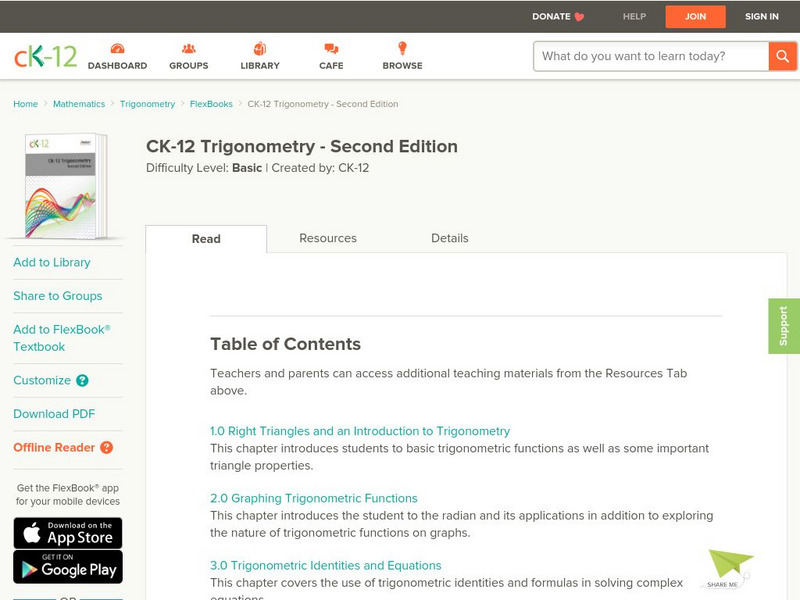Click the Offline Reader link
This screenshot has width=800, height=600.
point(54,447)
